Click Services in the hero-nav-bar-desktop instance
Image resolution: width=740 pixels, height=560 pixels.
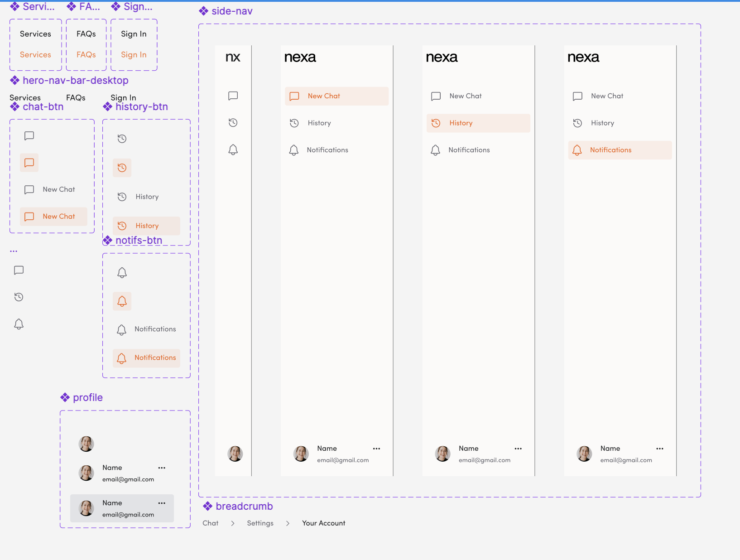point(25,98)
